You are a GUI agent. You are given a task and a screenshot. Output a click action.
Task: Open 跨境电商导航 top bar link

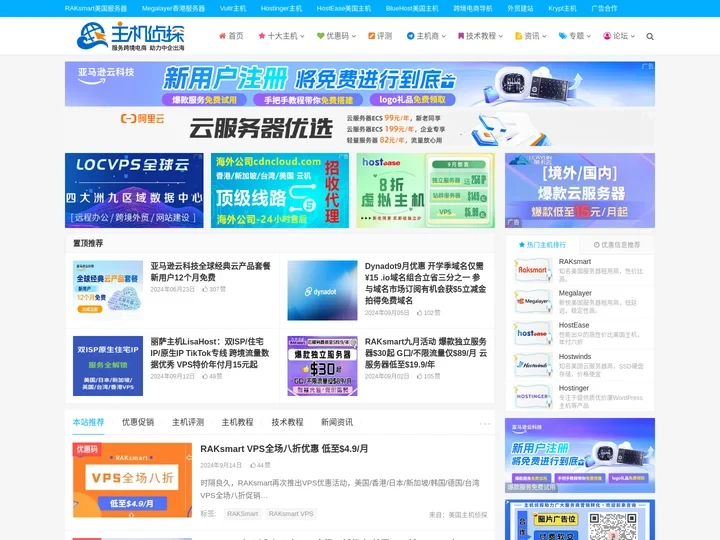click(x=473, y=8)
